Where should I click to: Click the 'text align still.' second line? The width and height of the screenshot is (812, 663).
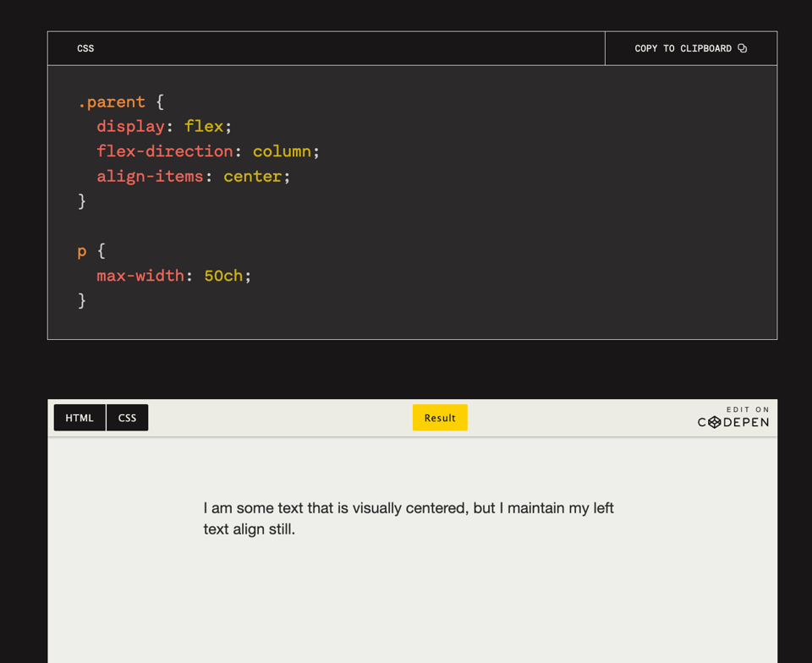[x=250, y=530]
